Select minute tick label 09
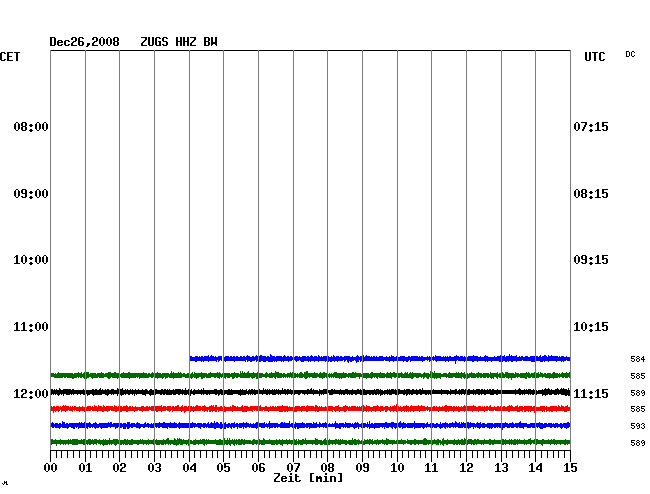The width and height of the screenshot is (650, 494). tap(362, 468)
